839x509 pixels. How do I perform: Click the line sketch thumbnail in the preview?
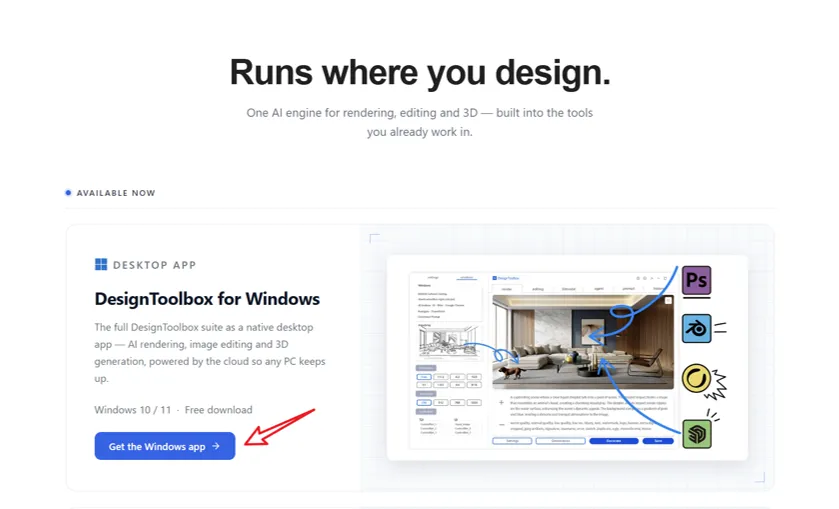click(x=448, y=343)
